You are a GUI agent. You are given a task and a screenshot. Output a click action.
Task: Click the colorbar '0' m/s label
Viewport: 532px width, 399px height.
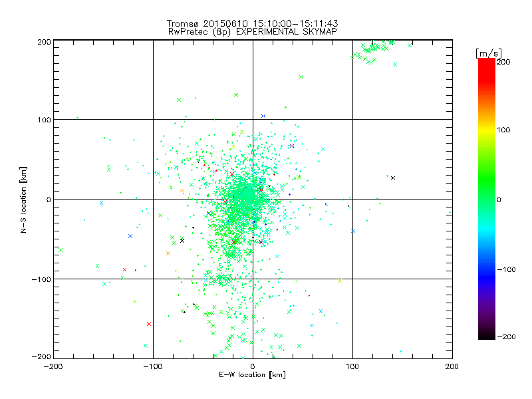(x=499, y=199)
